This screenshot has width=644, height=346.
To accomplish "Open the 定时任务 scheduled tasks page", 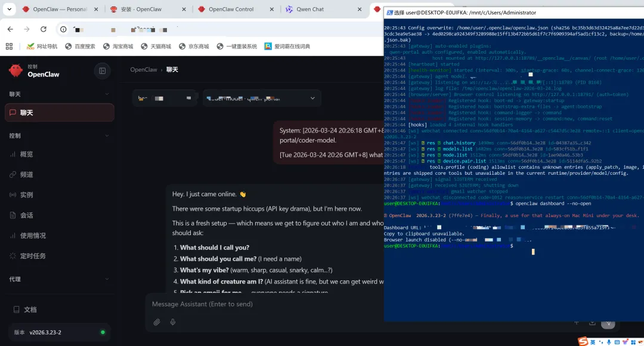I will [60, 256].
